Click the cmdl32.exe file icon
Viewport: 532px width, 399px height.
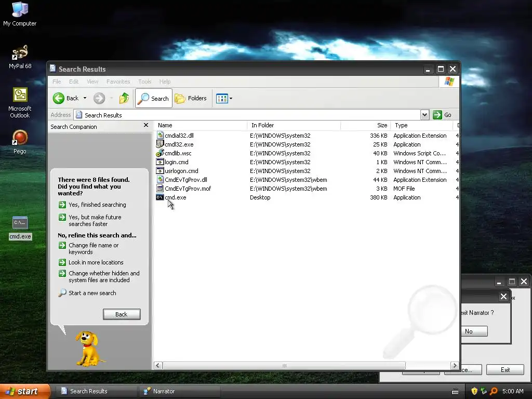[x=160, y=144]
